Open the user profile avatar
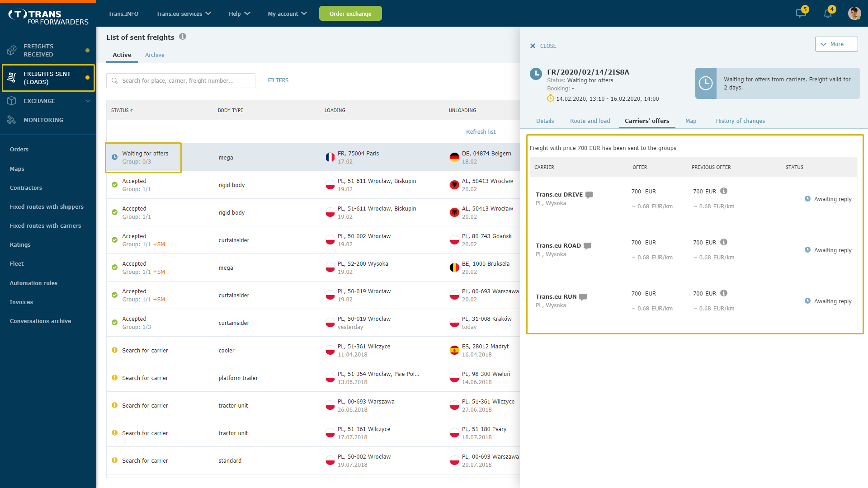868x488 pixels. point(854,13)
